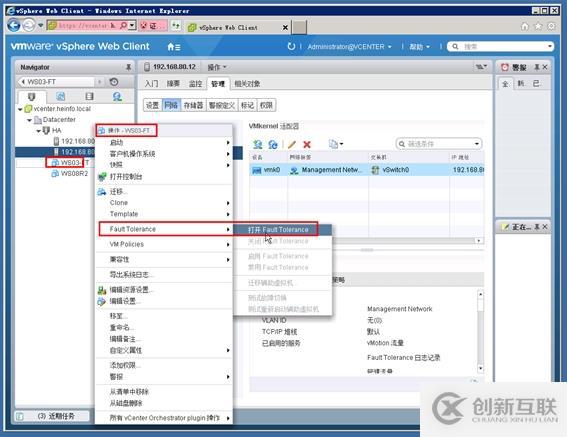The width and height of the screenshot is (567, 437).
Task: Click the work in progress panel icon
Action: point(506,227)
